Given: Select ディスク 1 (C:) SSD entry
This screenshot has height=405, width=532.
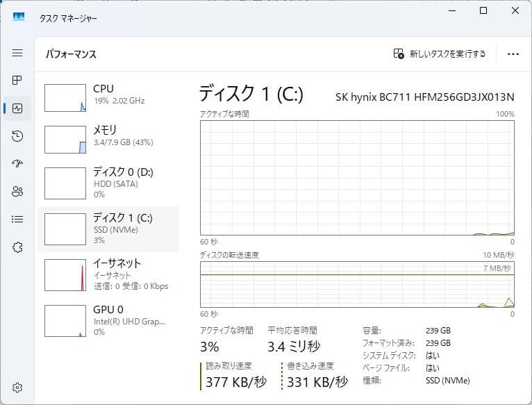Looking at the screenshot, I should (x=108, y=229).
